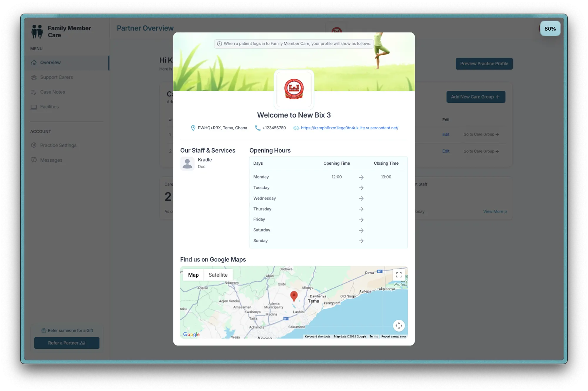The height and width of the screenshot is (391, 588).
Task: Click the gift icon beside Refer someone
Action: (x=44, y=330)
